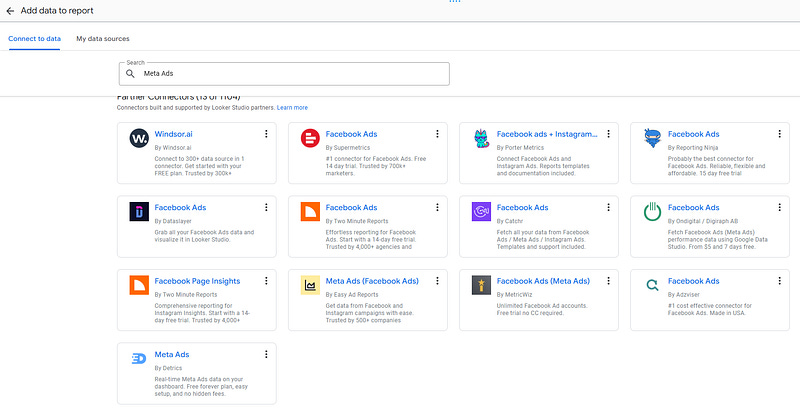Click the Reporting Ninja logo icon

tap(652, 138)
